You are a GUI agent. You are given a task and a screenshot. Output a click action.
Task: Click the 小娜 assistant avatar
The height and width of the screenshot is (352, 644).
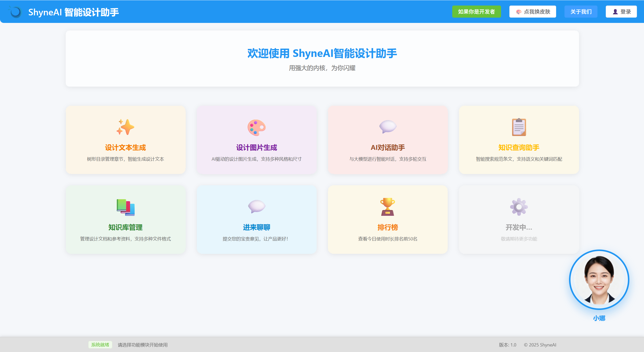click(x=599, y=280)
